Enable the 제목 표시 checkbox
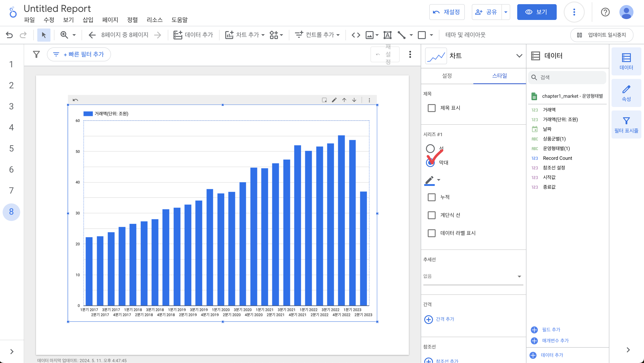Viewport: 644px width, 363px height. tap(431, 108)
